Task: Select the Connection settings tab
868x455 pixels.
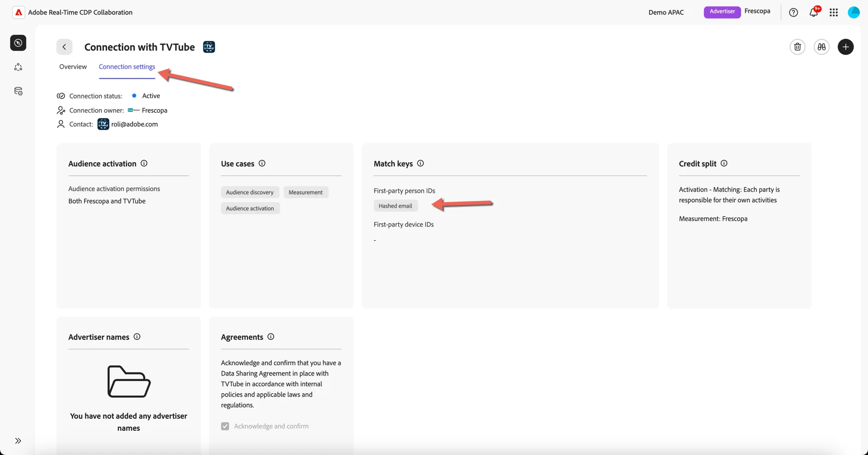Action: pos(127,67)
